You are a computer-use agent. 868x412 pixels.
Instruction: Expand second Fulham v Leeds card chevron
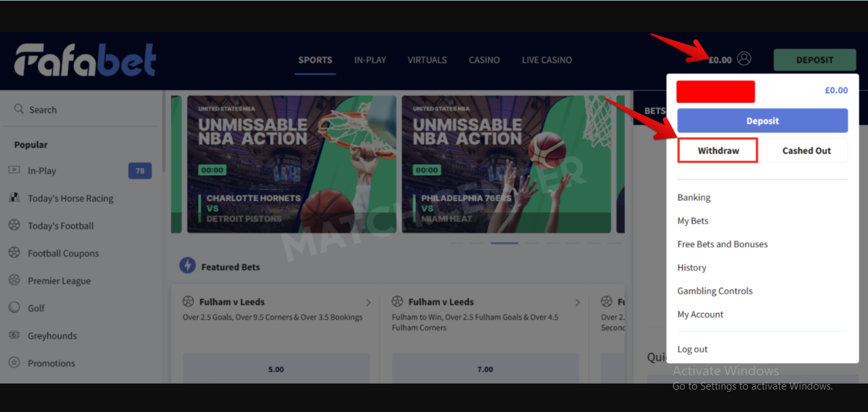click(578, 302)
